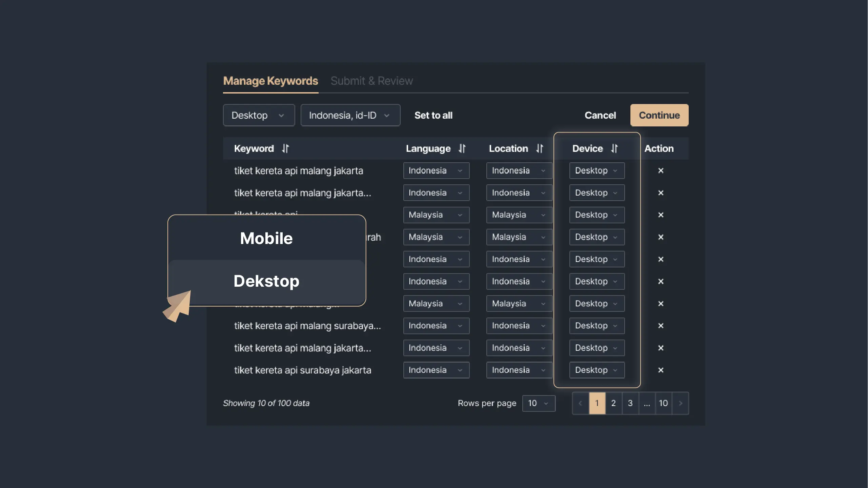This screenshot has width=868, height=488.
Task: Click the Continue button
Action: (659, 115)
